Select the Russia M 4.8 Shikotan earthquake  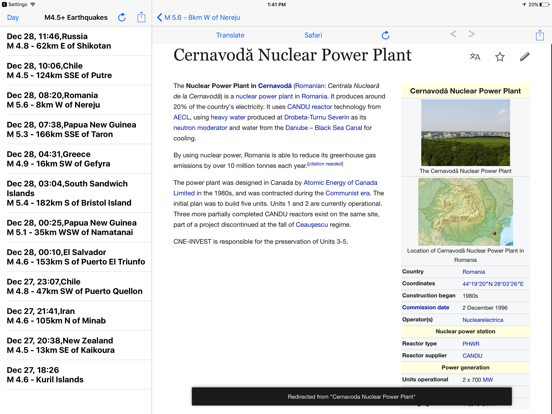coord(76,41)
